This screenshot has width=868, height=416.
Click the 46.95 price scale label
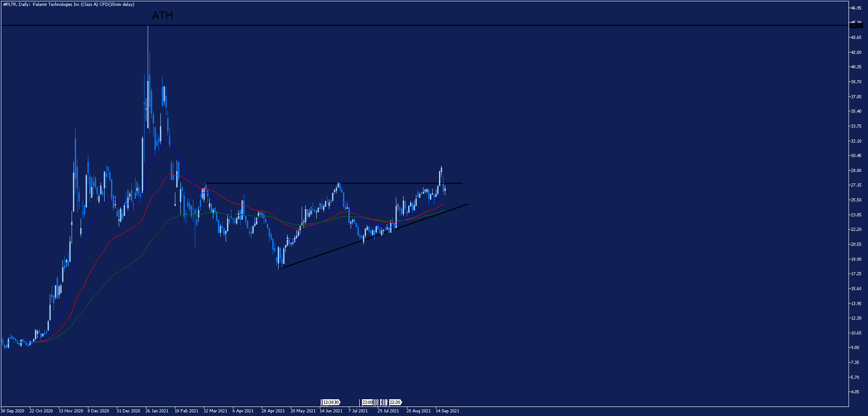click(856, 8)
